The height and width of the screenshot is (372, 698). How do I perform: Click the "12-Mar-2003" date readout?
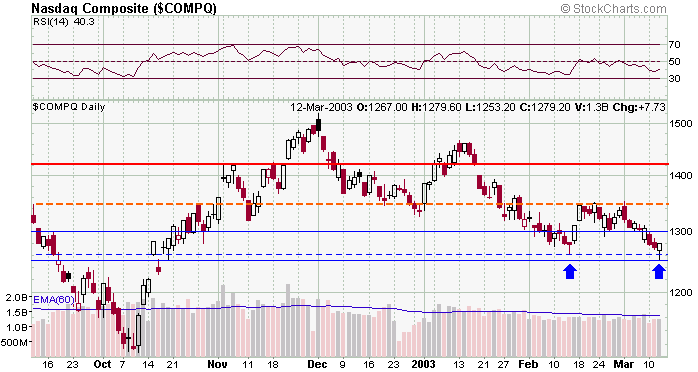pos(321,107)
